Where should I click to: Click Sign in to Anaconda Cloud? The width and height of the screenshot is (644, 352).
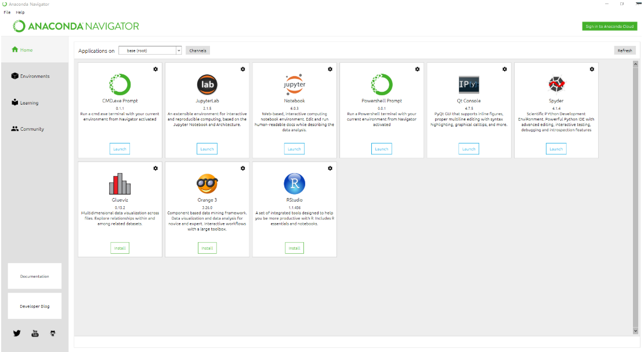point(610,26)
